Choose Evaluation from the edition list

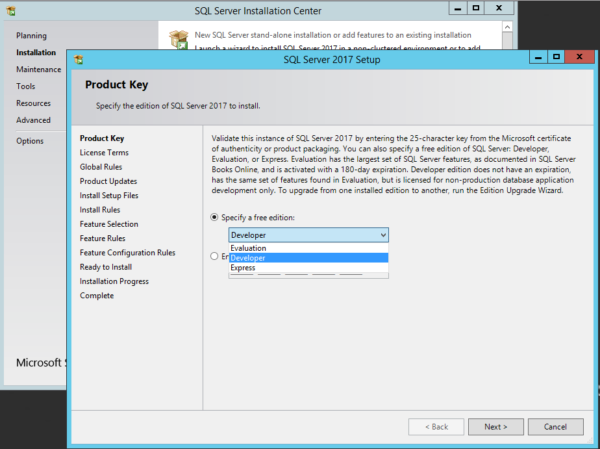308,248
